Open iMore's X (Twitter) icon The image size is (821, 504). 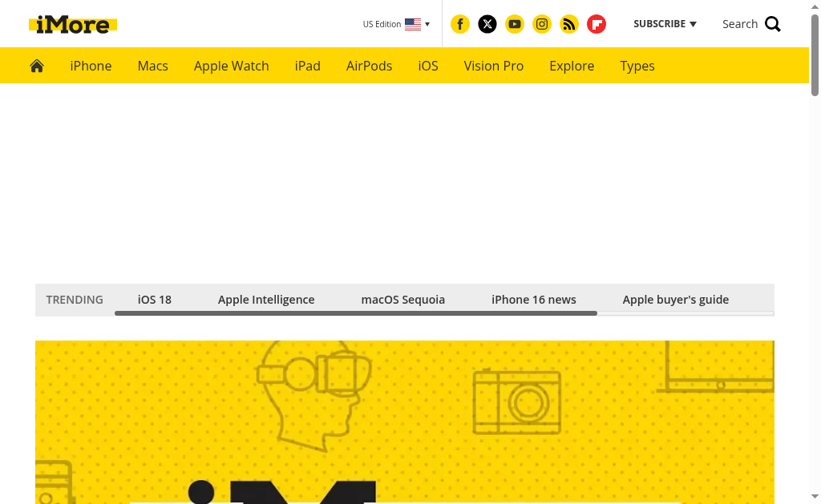point(487,24)
